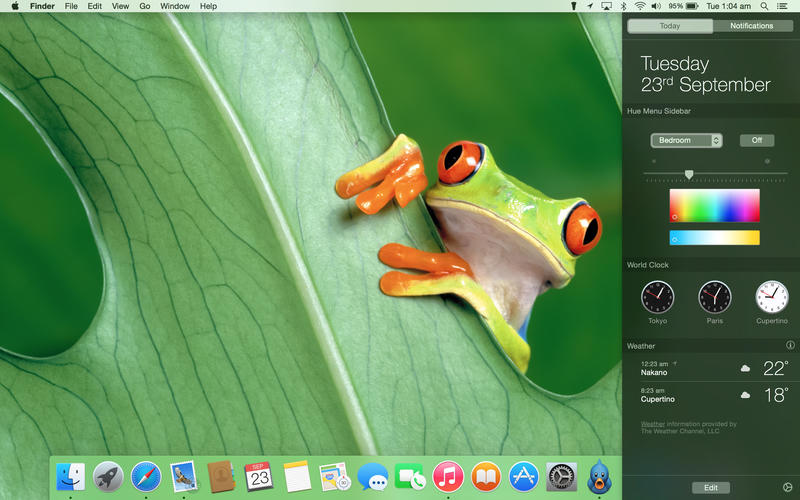Open System Preferences gear in Dock

pyautogui.click(x=561, y=476)
